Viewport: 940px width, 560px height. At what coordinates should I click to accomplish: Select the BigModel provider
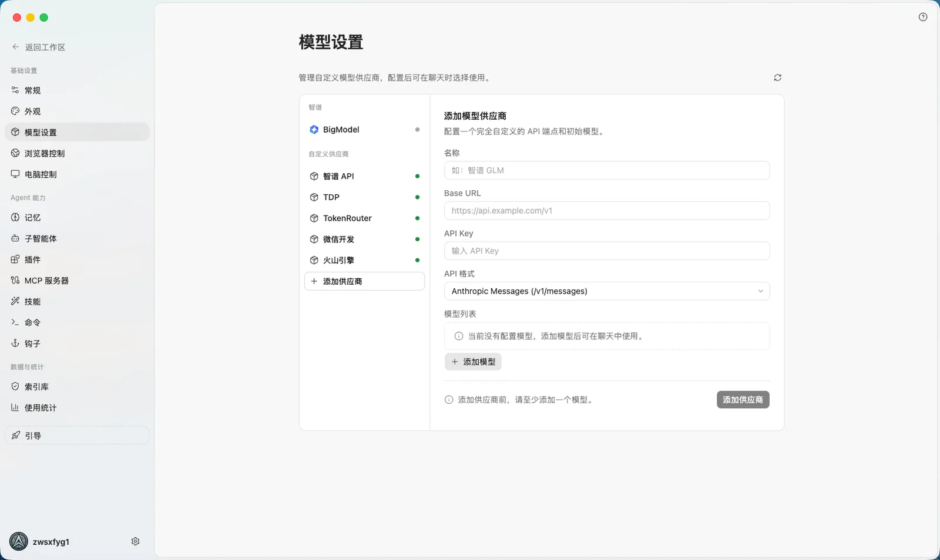point(364,130)
